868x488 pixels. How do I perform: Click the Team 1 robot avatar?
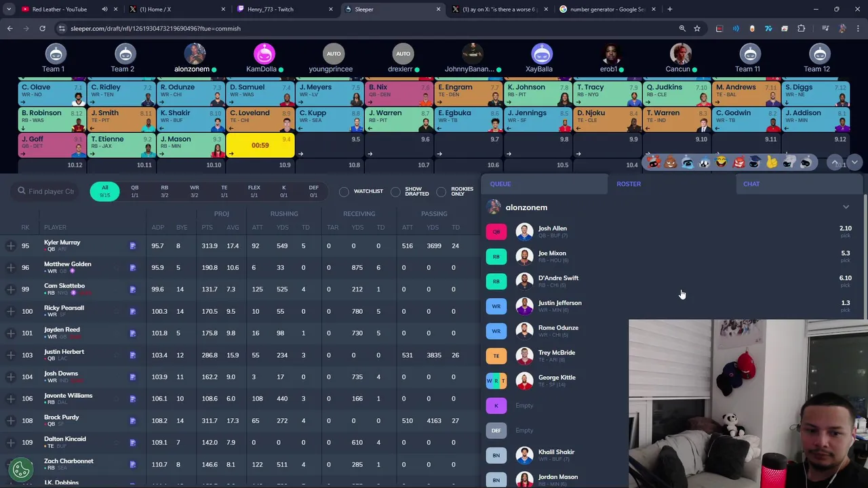tap(56, 54)
